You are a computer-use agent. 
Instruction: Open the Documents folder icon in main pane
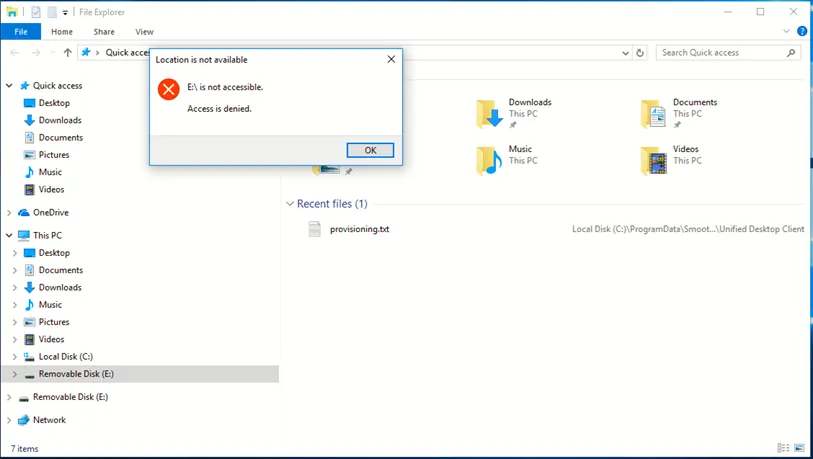654,114
